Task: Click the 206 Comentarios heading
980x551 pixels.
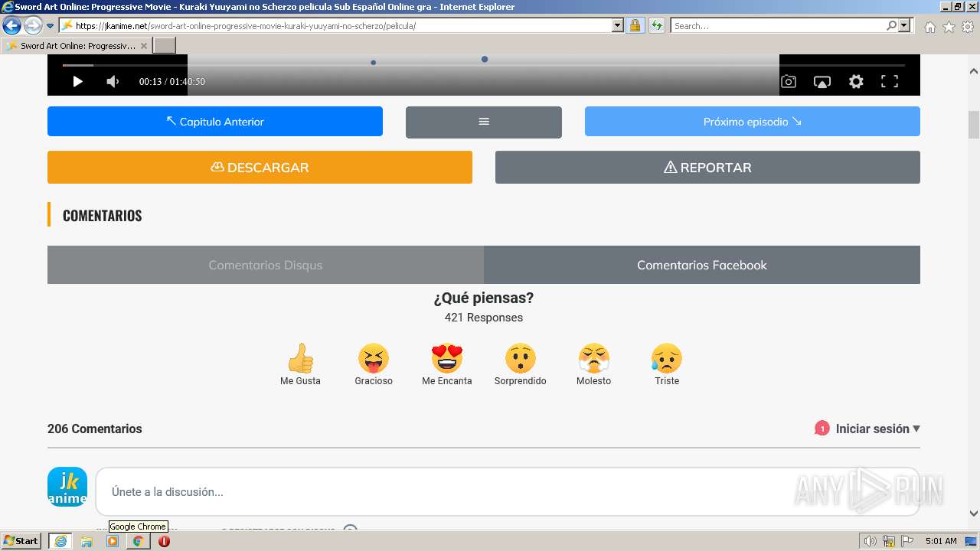Action: click(x=95, y=429)
